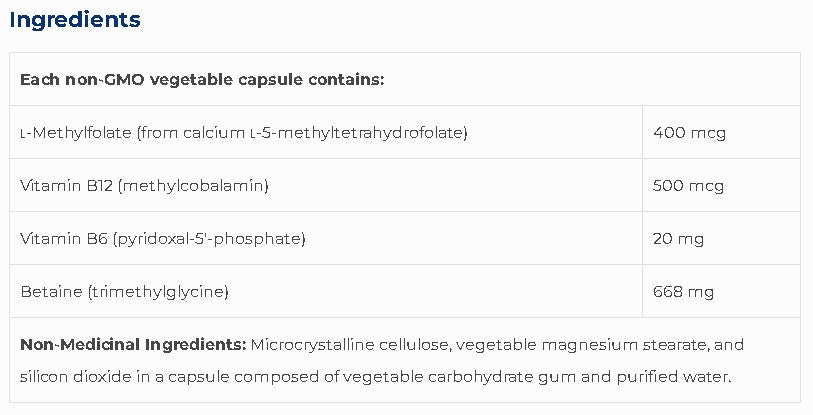Click the text 'pyridoxal-5'-phosphate'
This screenshot has height=415, width=813.
tap(209, 238)
